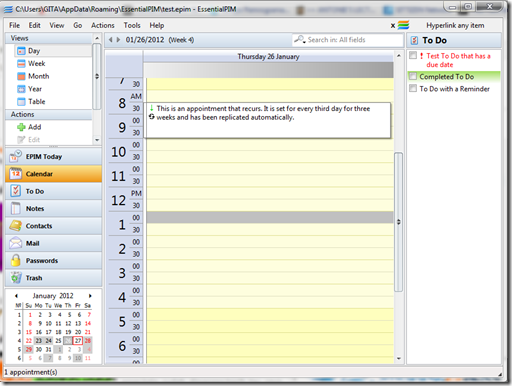Open the EPIM Today module icon

tap(15, 156)
